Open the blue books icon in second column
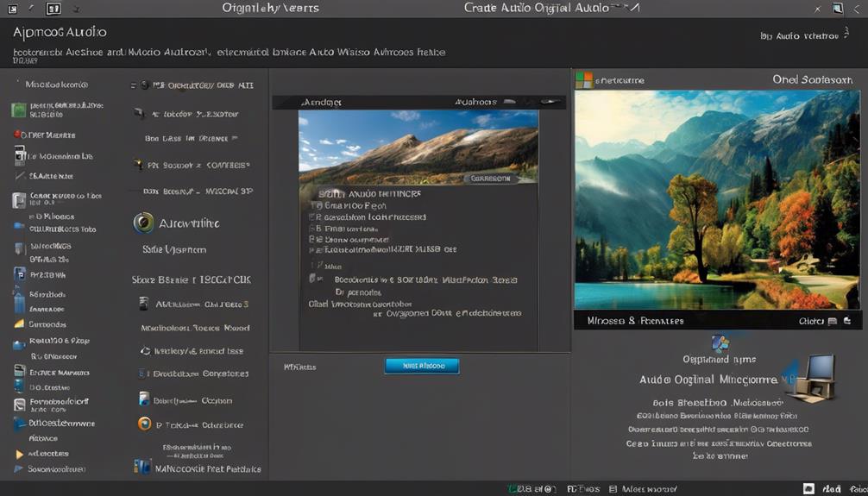 (x=142, y=467)
